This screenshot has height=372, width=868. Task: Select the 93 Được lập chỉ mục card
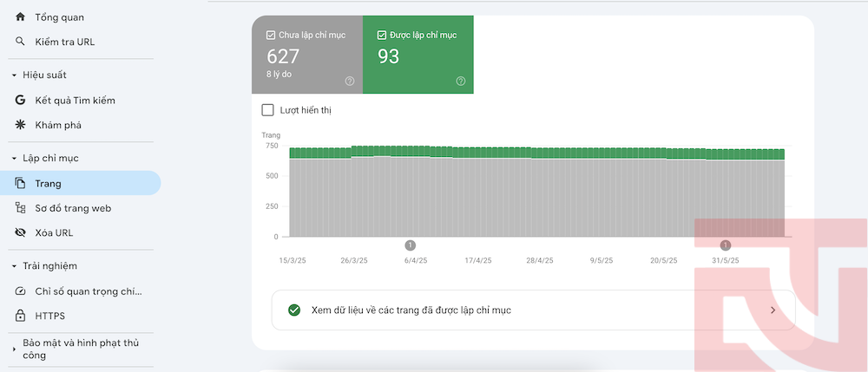point(418,55)
